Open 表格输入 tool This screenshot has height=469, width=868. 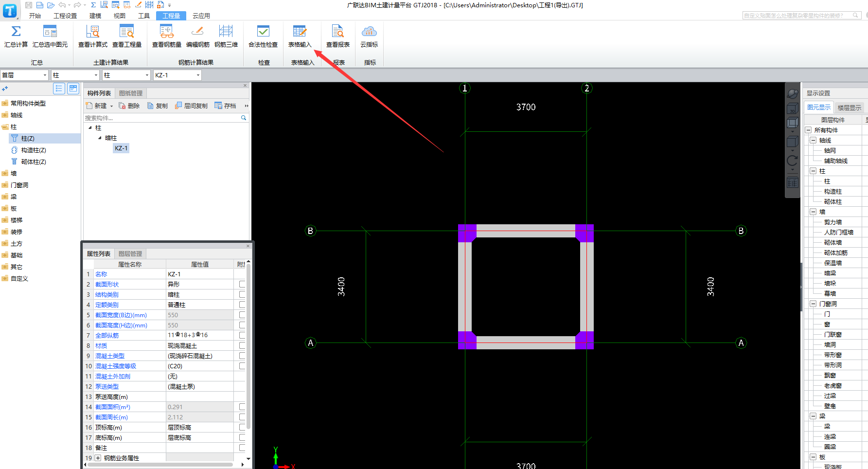click(x=300, y=36)
